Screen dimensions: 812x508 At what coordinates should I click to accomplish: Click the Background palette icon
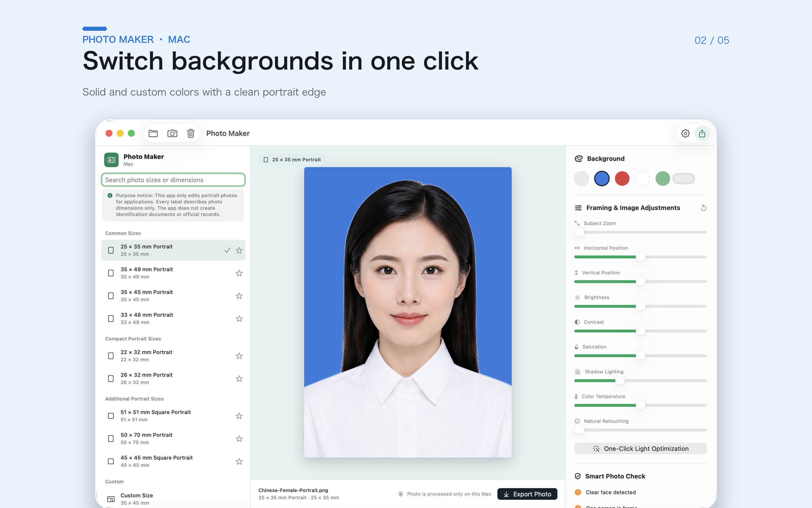[579, 158]
